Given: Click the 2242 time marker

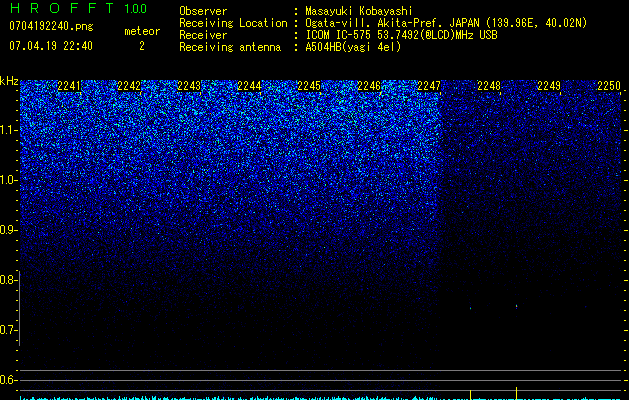Looking at the screenshot, I should 129,86.
